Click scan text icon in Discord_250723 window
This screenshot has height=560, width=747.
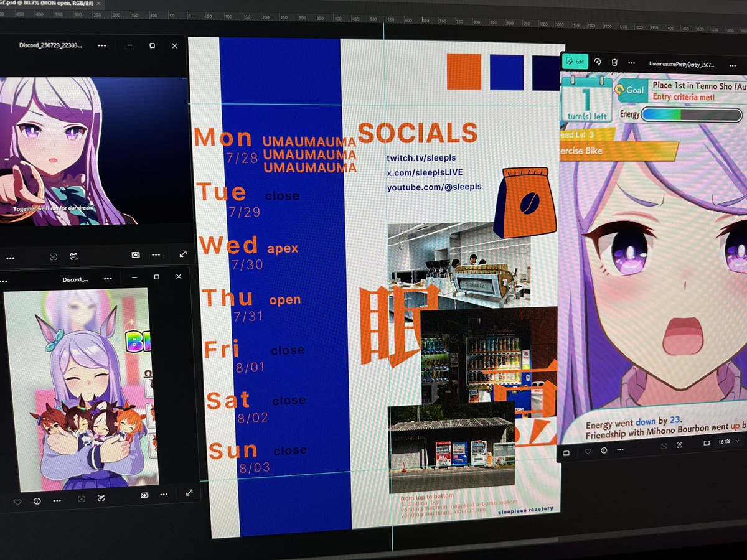(x=73, y=256)
